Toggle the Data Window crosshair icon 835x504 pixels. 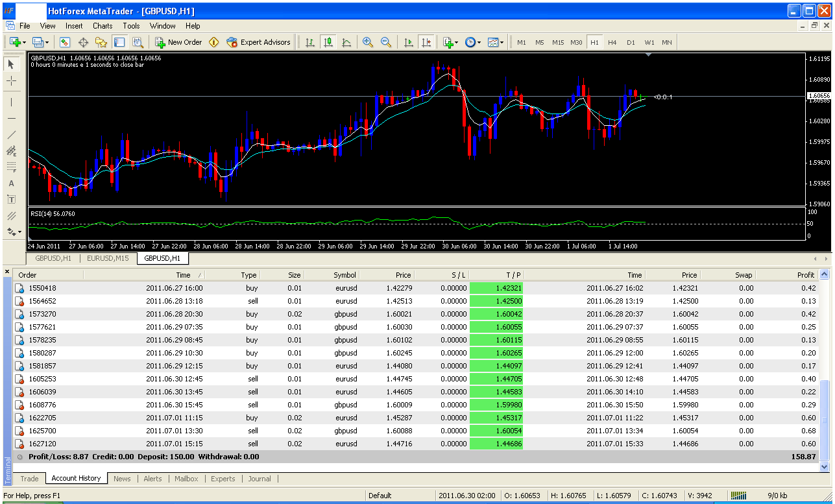coord(83,42)
